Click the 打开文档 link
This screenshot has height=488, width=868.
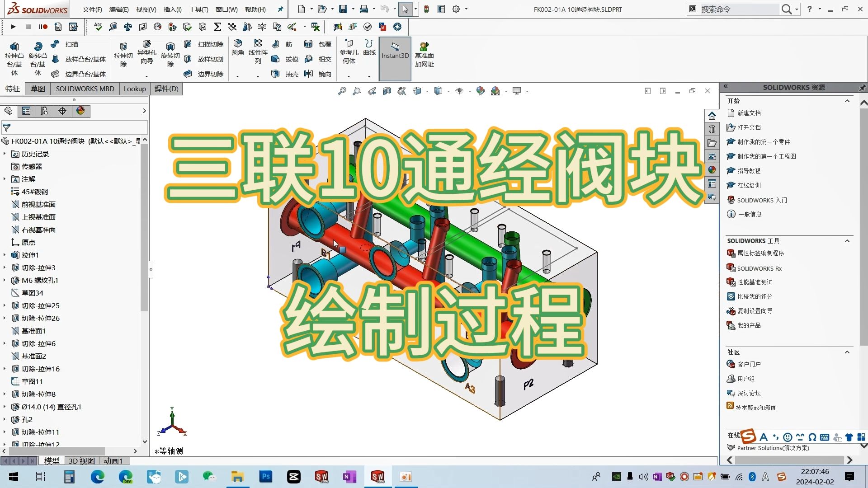pyautogui.click(x=749, y=127)
